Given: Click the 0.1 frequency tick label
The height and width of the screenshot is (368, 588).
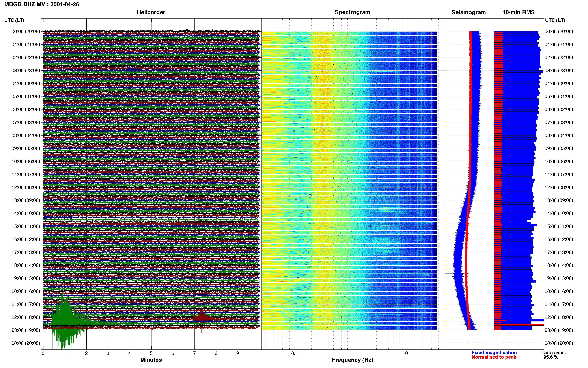Looking at the screenshot, I should 295,353.
